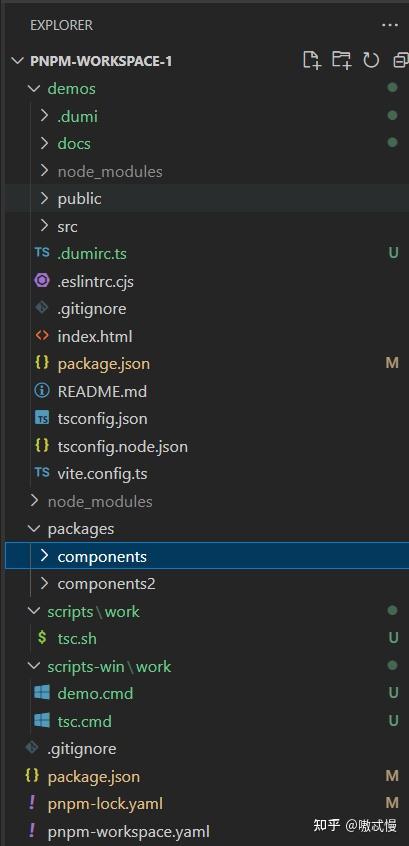The image size is (409, 846).
Task: Click the New Folder icon
Action: pos(342,60)
